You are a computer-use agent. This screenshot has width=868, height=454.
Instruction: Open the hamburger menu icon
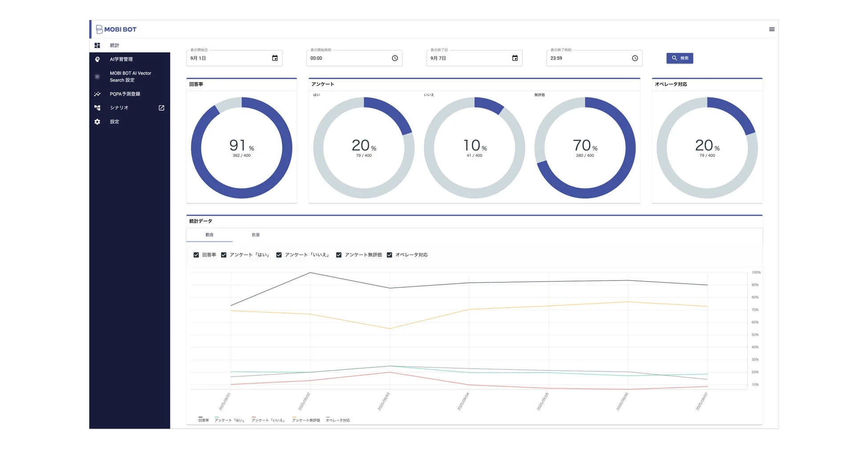click(771, 29)
